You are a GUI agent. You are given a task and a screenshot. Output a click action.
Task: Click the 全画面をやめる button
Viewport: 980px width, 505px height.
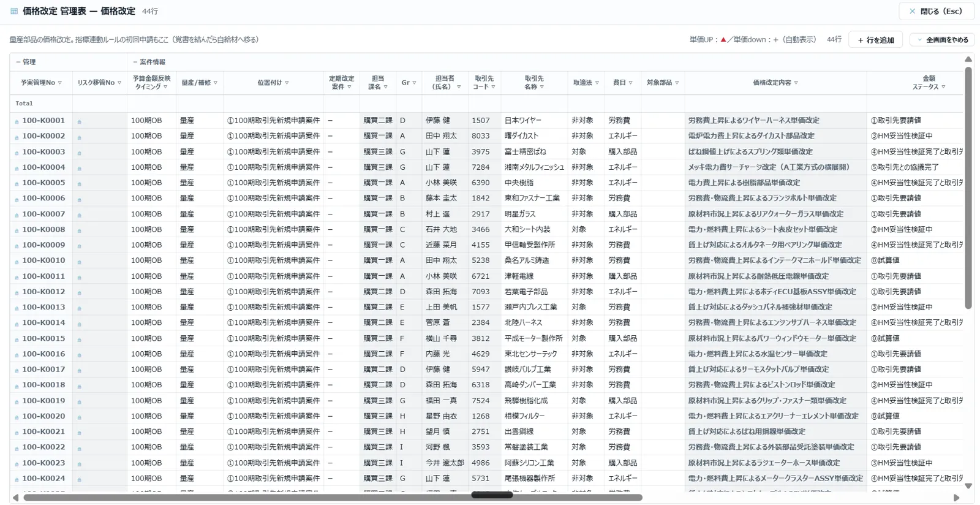(942, 40)
